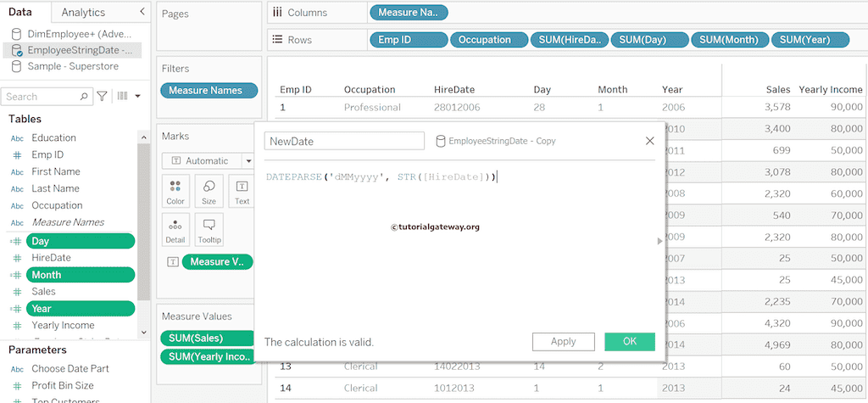The width and height of the screenshot is (868, 403).
Task: Expand function list arrow in calculation dialog
Action: click(x=659, y=241)
